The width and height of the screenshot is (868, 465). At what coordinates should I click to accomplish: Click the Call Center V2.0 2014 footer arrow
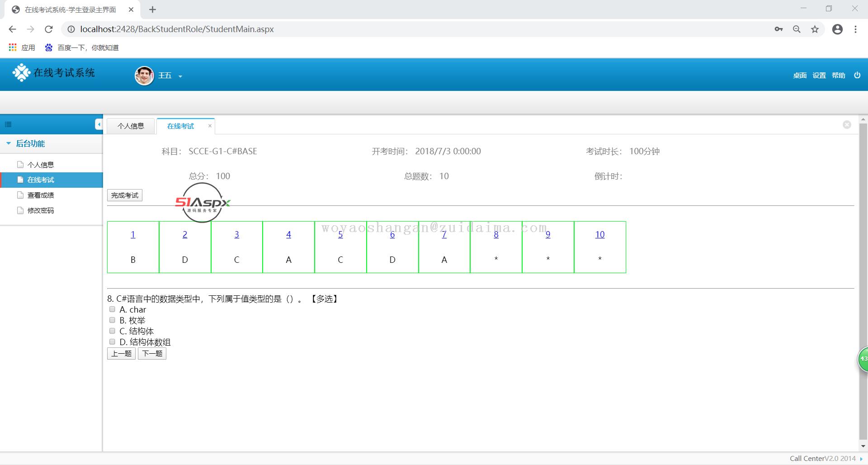(861, 459)
